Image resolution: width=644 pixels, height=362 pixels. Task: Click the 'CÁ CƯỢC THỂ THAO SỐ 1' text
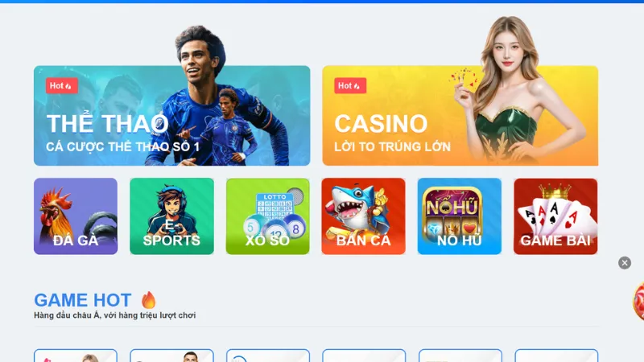tap(122, 146)
